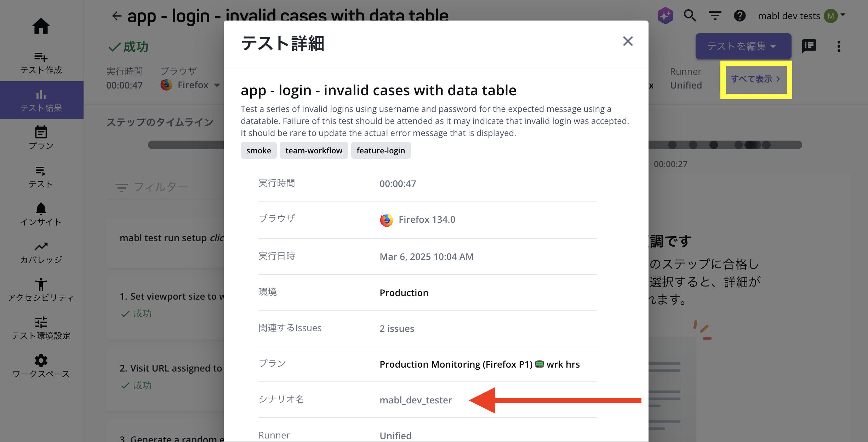The width and height of the screenshot is (868, 442).
Task: Open ワークスペース settings in sidebar
Action: pos(41,366)
